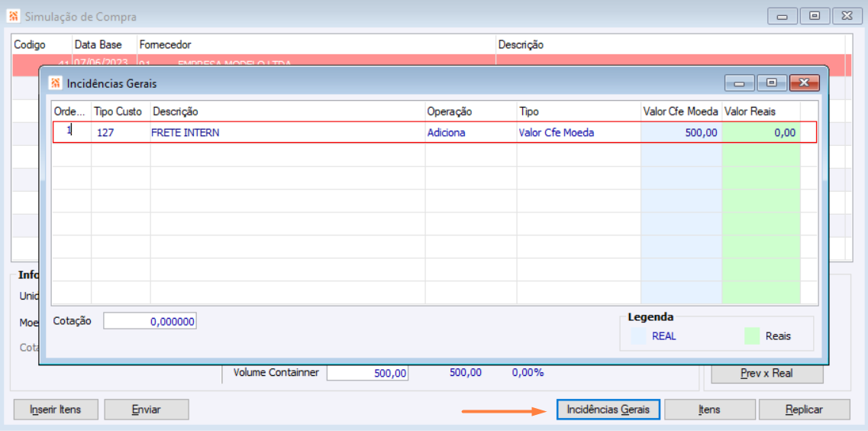Click the Valor Cfe Moeda column header
Image resolution: width=868 pixels, height=431 pixels.
tap(681, 112)
